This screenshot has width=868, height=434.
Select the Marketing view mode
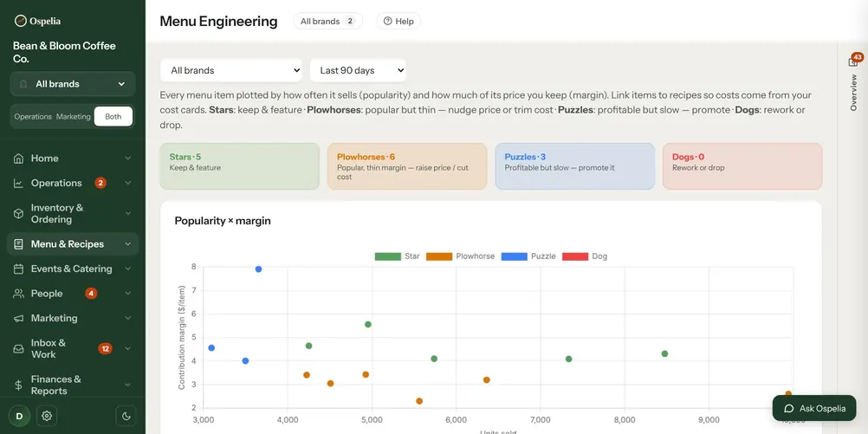(x=73, y=117)
